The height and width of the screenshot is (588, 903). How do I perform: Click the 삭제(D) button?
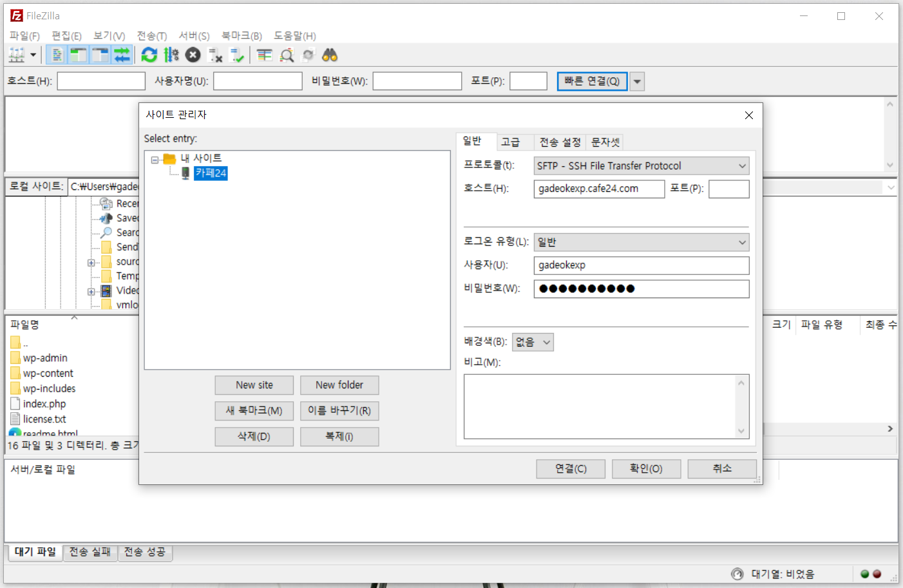[x=254, y=437]
